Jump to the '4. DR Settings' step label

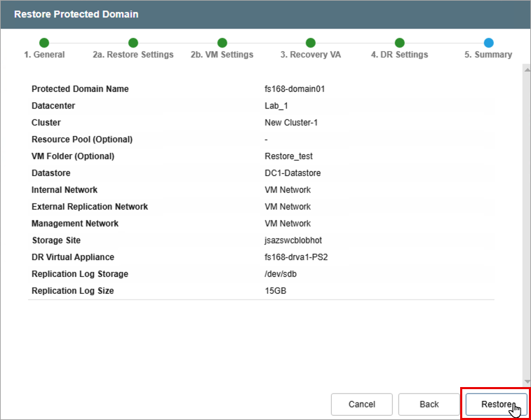[x=399, y=55]
